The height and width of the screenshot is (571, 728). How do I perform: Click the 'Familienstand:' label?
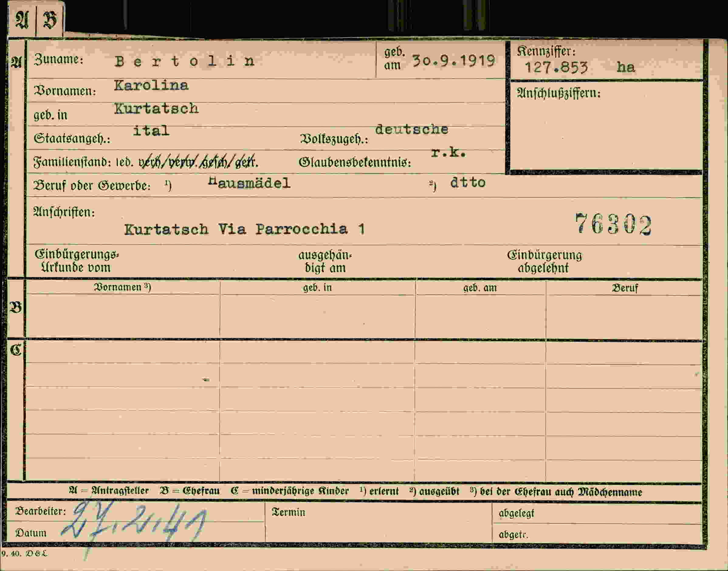pos(72,162)
